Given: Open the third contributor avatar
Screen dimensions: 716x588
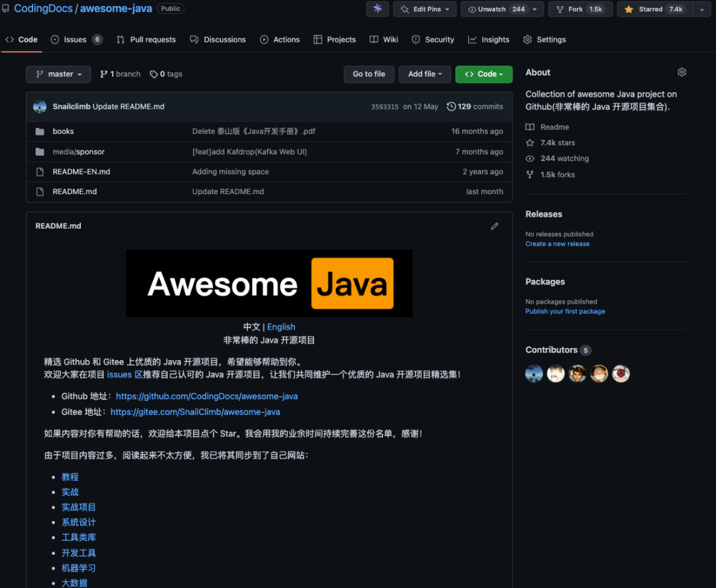Looking at the screenshot, I should pyautogui.click(x=577, y=373).
